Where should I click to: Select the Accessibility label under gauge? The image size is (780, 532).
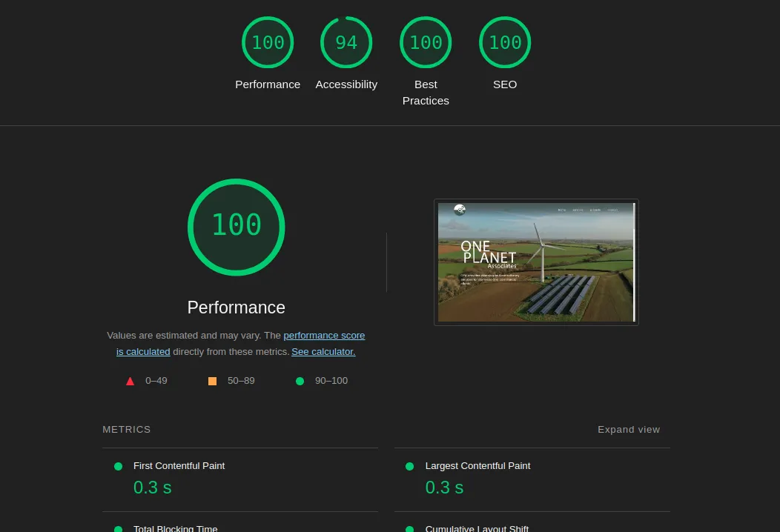point(346,84)
